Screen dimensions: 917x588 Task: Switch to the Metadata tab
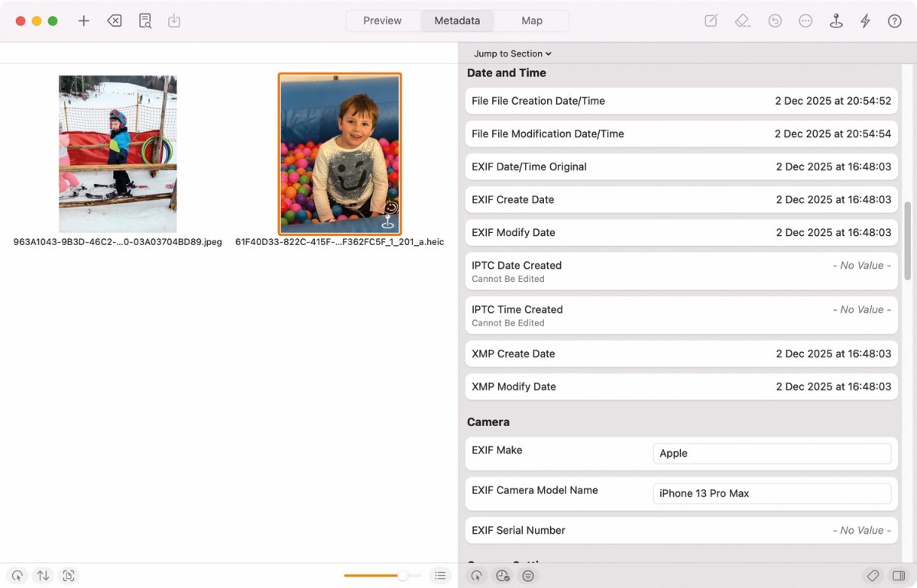[x=457, y=21]
